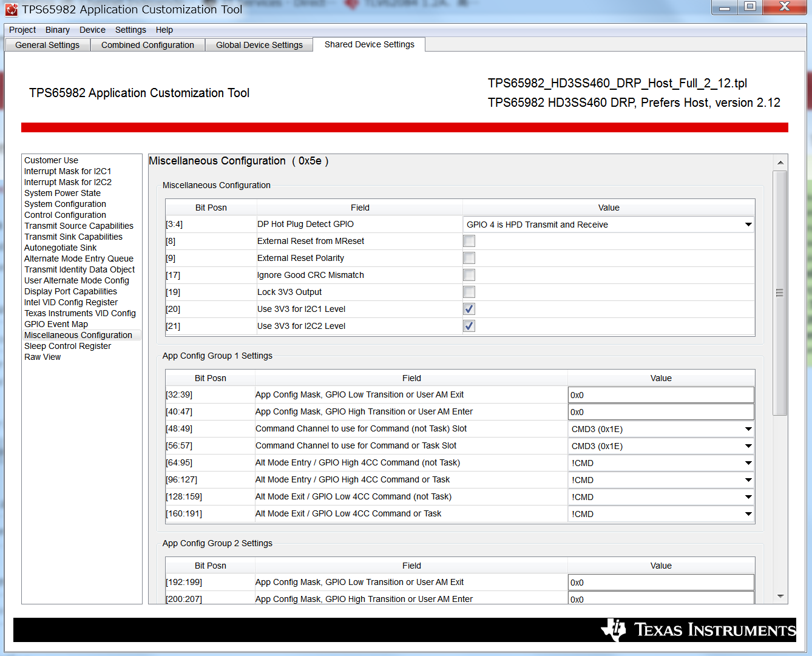812x656 pixels.
Task: Toggle External Reset Polarity checkbox
Action: pos(469,258)
